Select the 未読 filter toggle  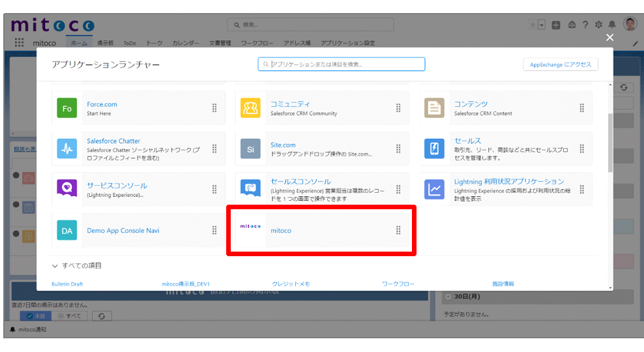coord(36,316)
